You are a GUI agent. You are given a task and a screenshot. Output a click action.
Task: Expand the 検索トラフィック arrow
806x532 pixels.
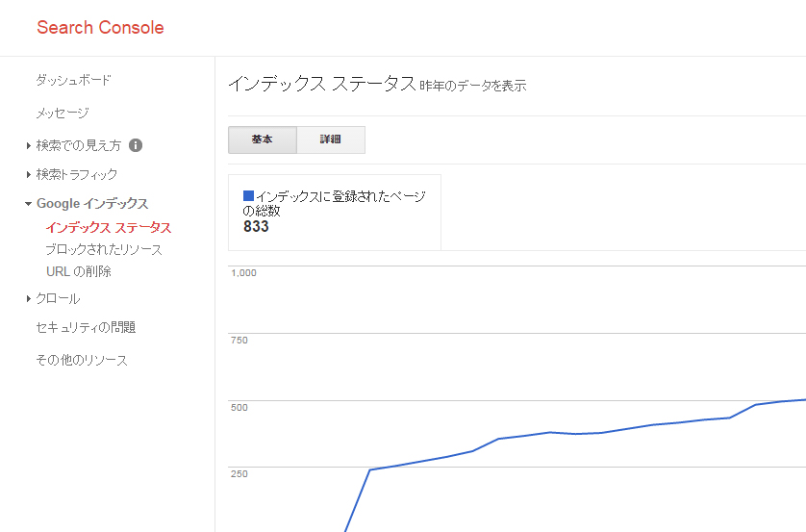28,175
